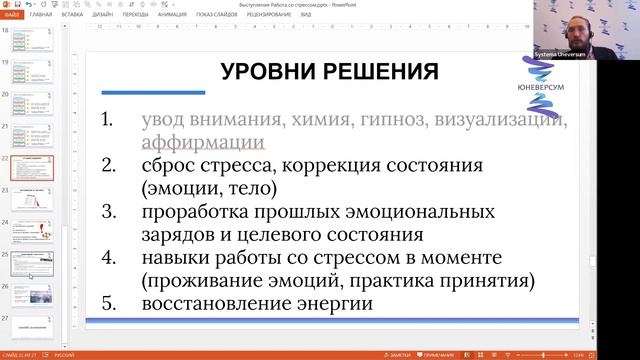The width and height of the screenshot is (640, 360).
Task: Switch to the ПОКАЗ СЛАЙДОВ ribbon tab
Action: (x=216, y=15)
